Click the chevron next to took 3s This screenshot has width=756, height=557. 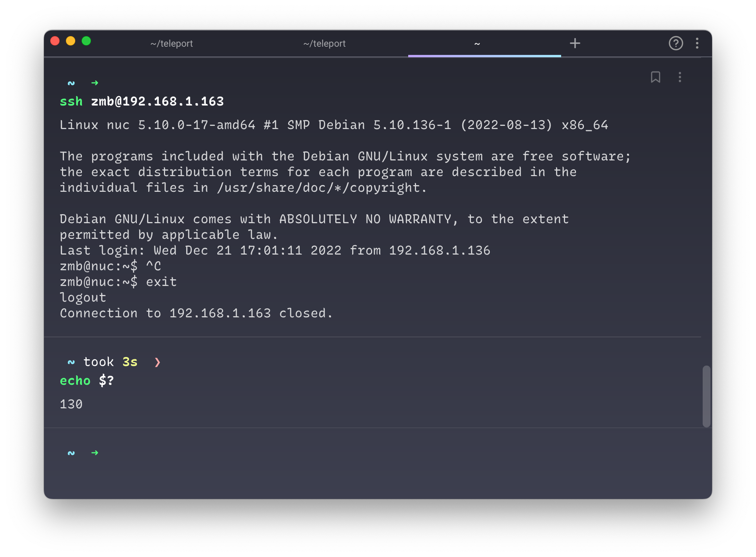[157, 362]
